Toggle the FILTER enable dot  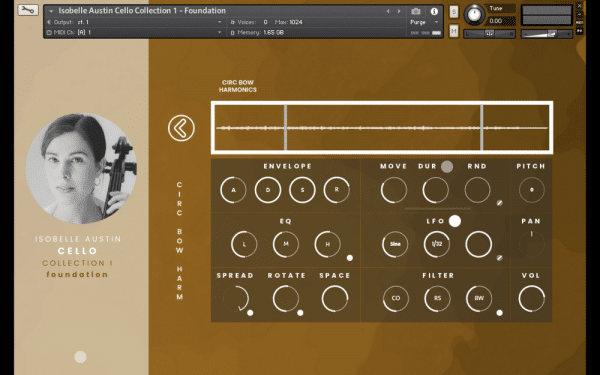tap(499, 313)
